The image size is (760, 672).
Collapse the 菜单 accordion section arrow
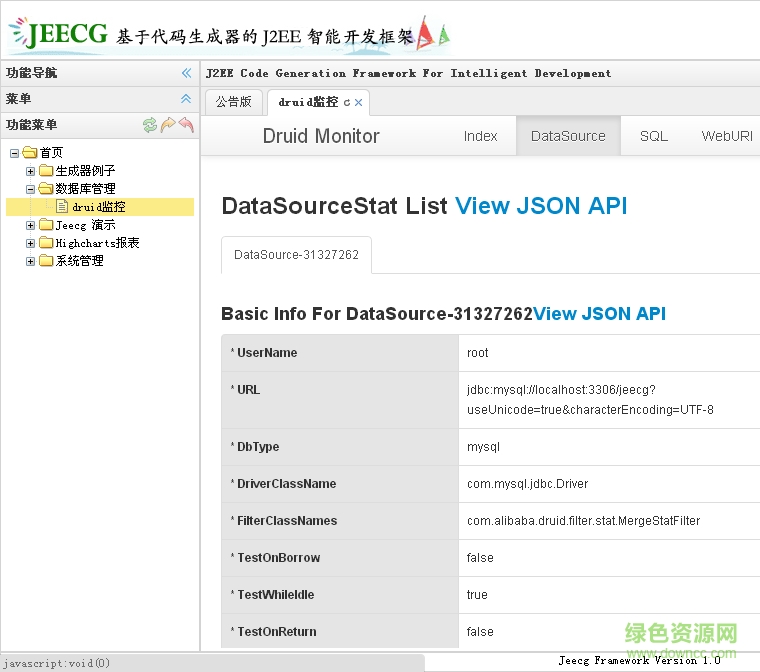click(186, 99)
